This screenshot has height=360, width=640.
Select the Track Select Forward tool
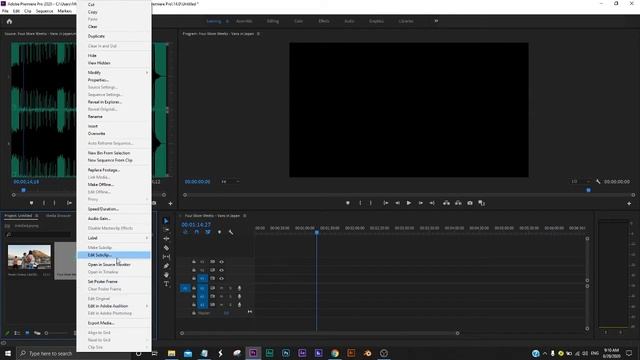click(166, 230)
